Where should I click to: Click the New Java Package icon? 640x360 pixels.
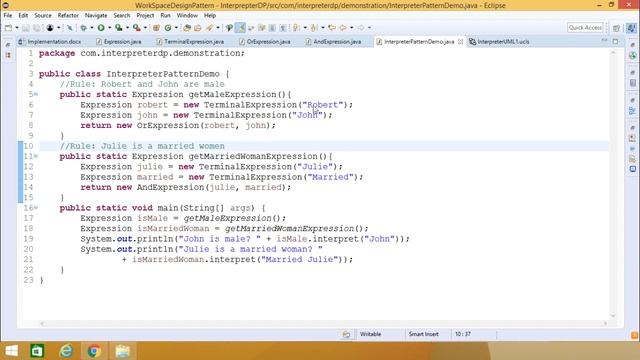(156, 28)
